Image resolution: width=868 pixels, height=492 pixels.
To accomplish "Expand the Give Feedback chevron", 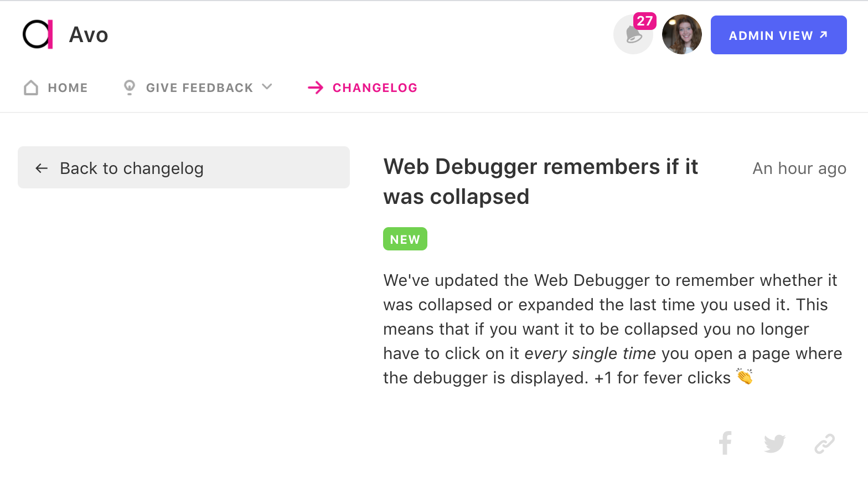I will (267, 87).
